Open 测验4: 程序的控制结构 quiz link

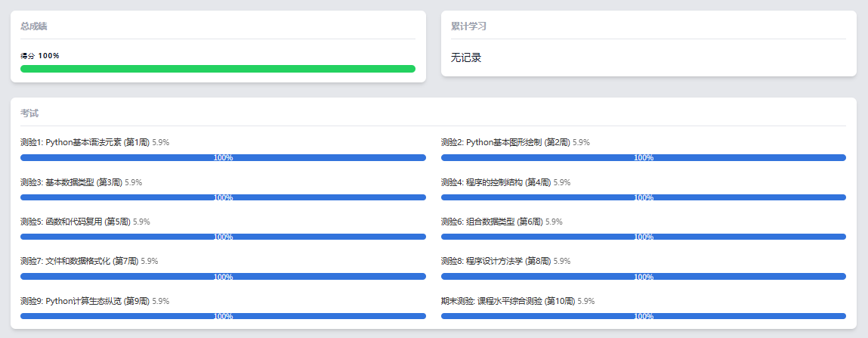496,182
